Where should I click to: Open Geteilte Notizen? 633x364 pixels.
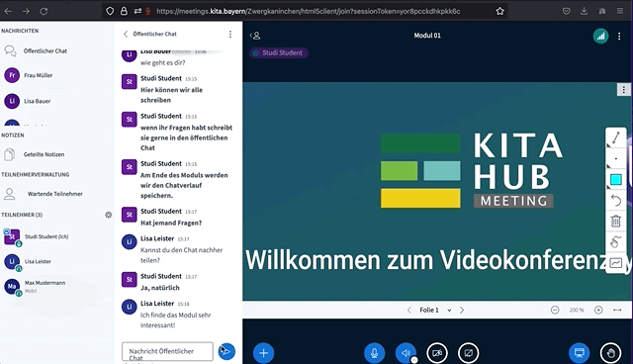44,154
